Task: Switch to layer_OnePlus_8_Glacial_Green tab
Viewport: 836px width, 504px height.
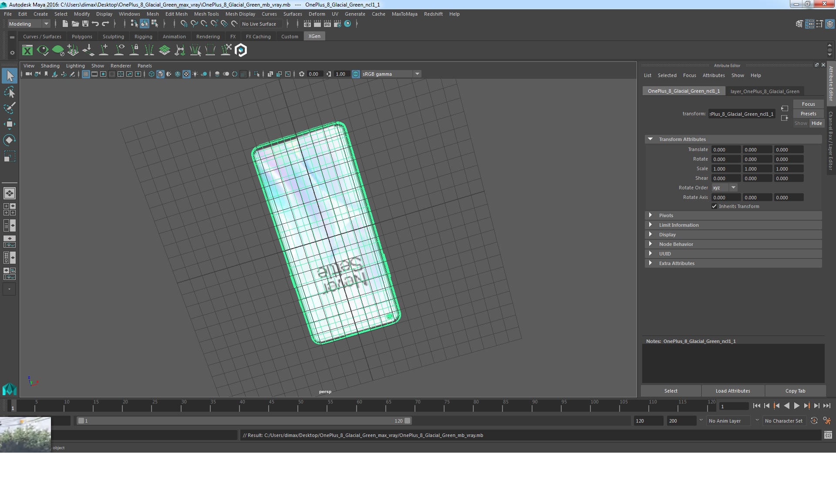Action: 765,91
